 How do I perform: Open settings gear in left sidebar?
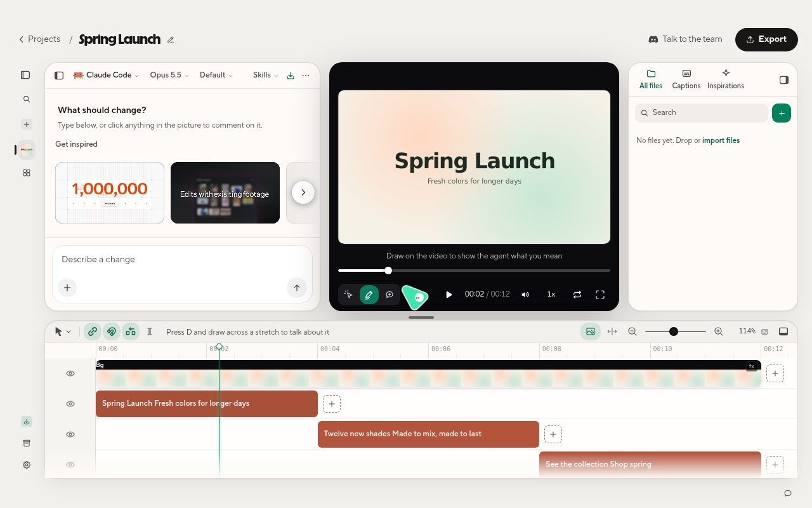(x=27, y=465)
